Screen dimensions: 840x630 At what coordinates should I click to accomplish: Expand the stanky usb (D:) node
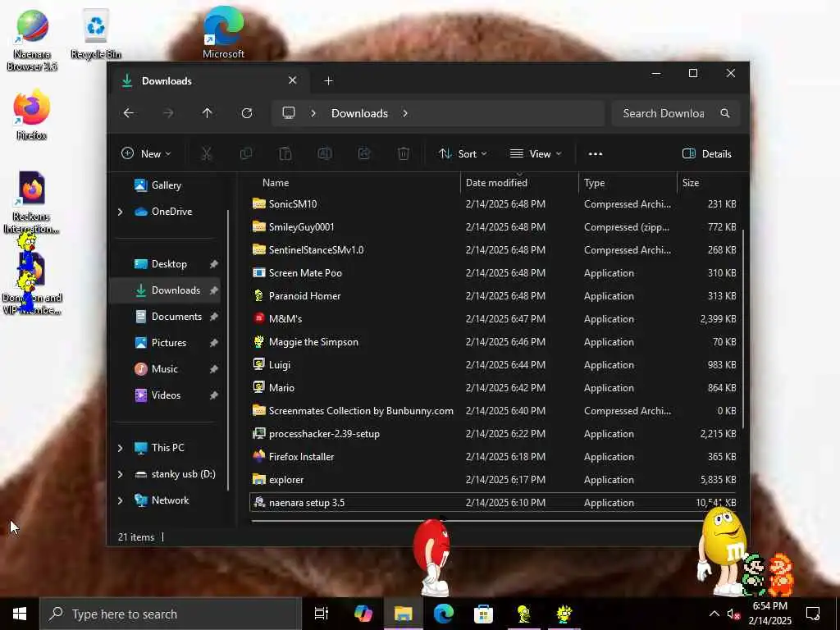pyautogui.click(x=120, y=474)
